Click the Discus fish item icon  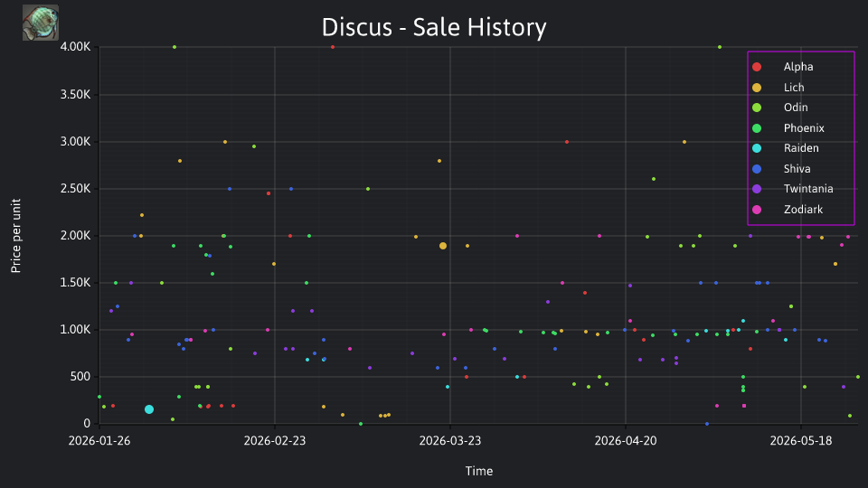(41, 23)
